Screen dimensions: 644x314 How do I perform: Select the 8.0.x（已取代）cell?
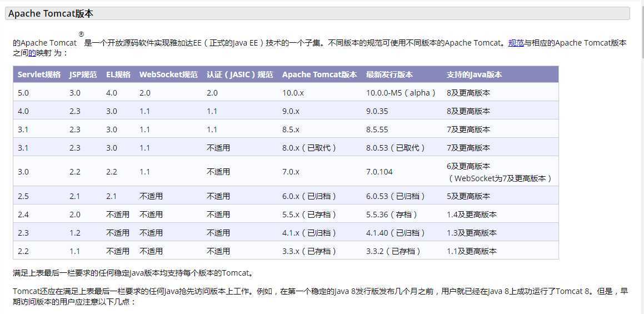(x=309, y=147)
